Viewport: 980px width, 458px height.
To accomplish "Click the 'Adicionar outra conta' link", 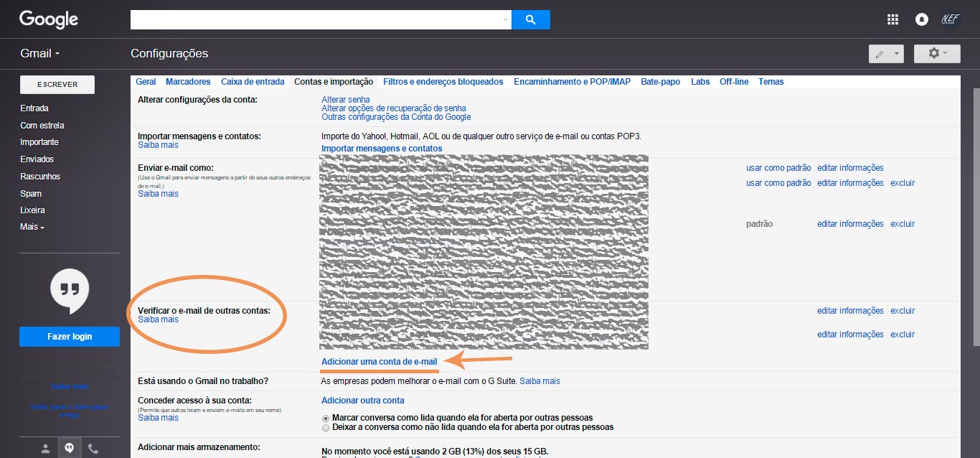I will pos(363,401).
